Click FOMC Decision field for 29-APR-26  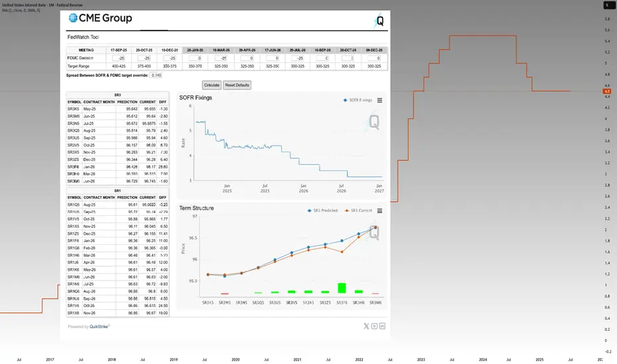[247, 58]
